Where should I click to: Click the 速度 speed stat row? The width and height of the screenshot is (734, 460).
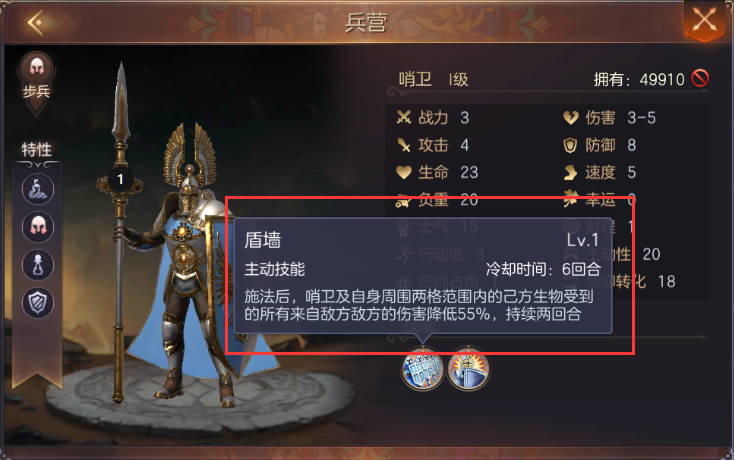tap(599, 172)
